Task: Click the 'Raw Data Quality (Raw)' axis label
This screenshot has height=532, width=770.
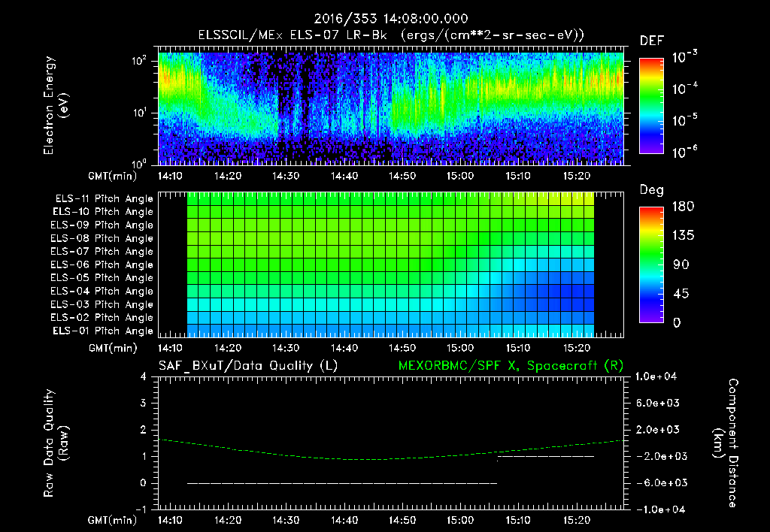Action: point(56,443)
